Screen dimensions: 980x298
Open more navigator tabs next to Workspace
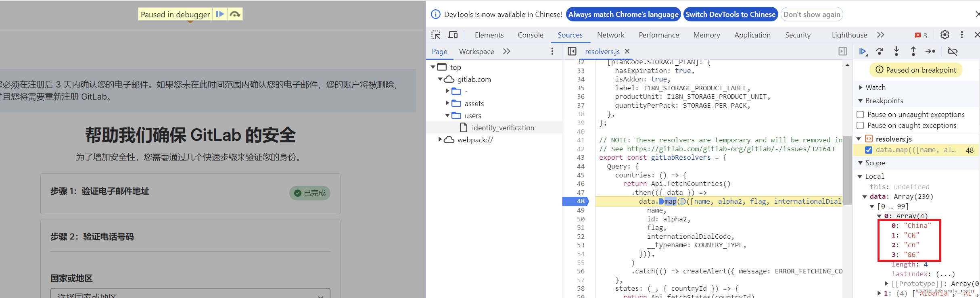(507, 51)
